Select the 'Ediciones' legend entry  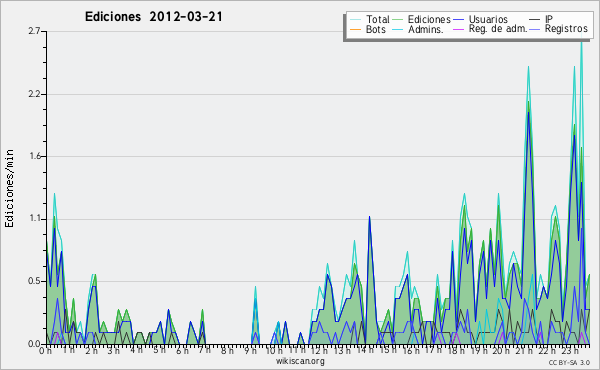422,19
